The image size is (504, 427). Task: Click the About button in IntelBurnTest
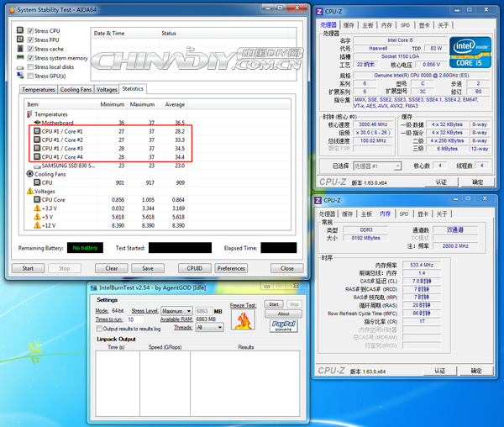(x=283, y=314)
